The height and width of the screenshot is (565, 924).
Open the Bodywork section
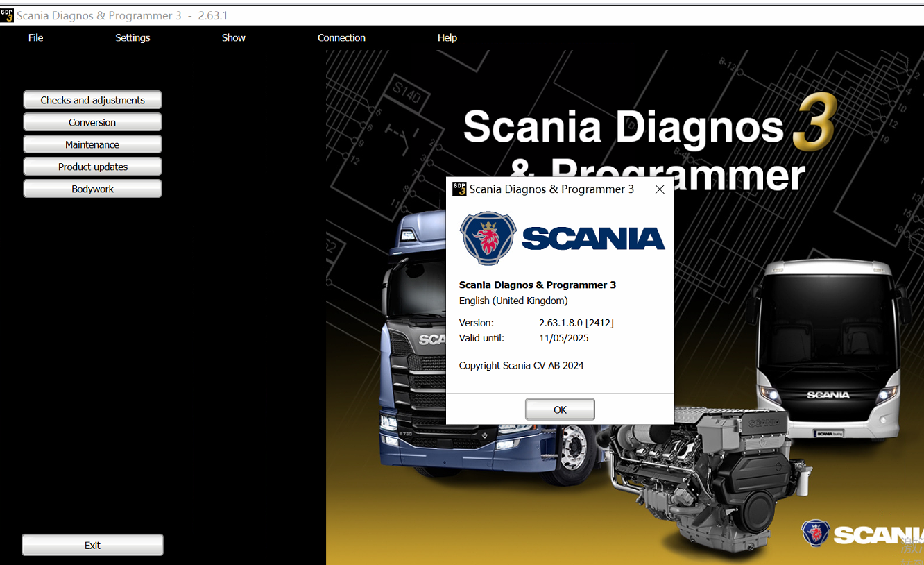pos(92,188)
